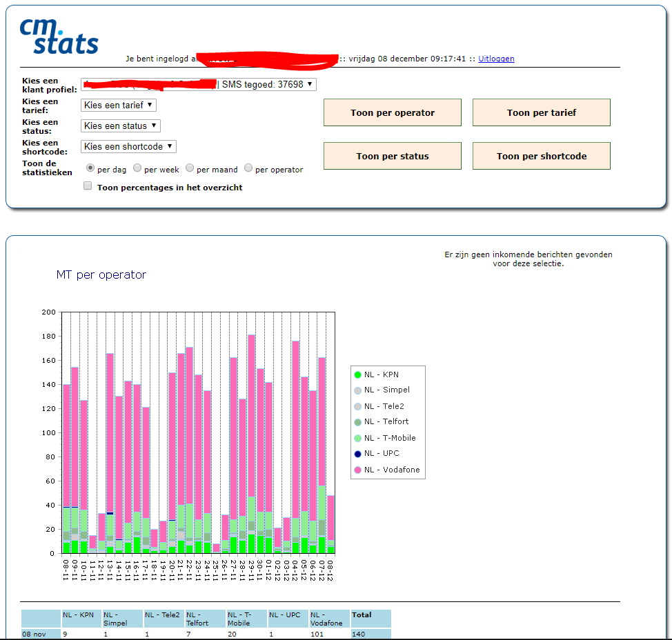
Task: Click the NL - UPC dark blue legend marker
Action: pos(357,453)
